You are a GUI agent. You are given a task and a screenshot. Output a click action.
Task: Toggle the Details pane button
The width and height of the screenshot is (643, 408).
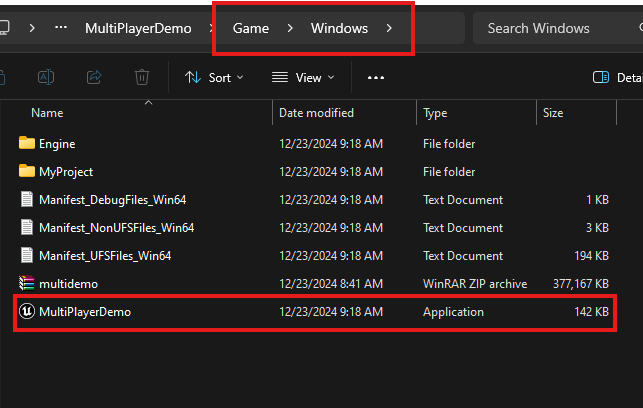tap(616, 77)
